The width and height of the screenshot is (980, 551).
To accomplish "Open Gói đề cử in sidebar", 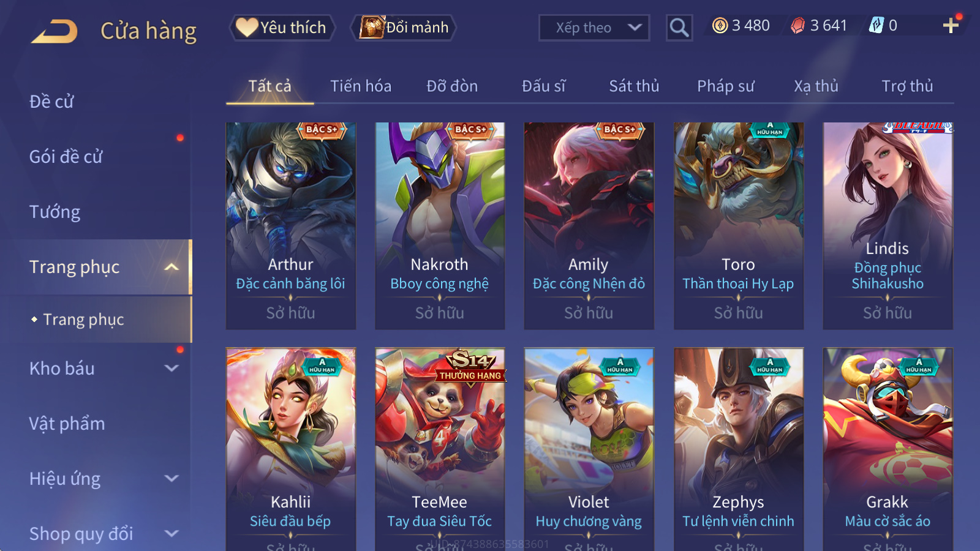I will (x=66, y=157).
